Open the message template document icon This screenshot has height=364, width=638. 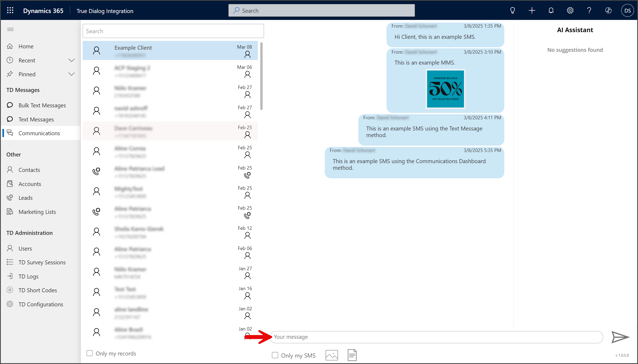(x=352, y=355)
